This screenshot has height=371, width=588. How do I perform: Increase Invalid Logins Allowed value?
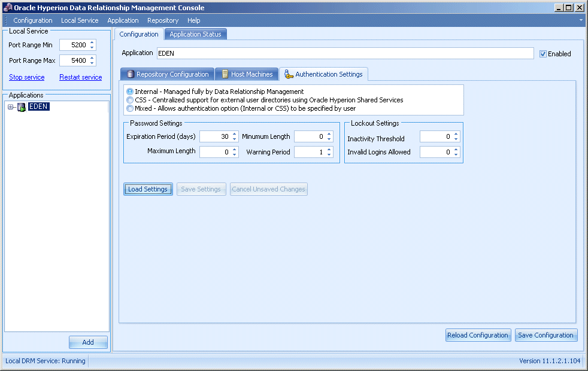[456, 149]
